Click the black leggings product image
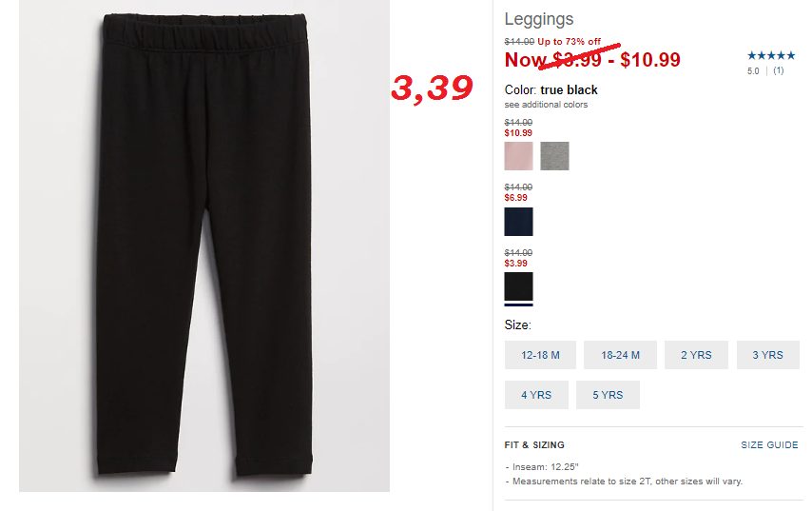The width and height of the screenshot is (812, 511). [204, 246]
